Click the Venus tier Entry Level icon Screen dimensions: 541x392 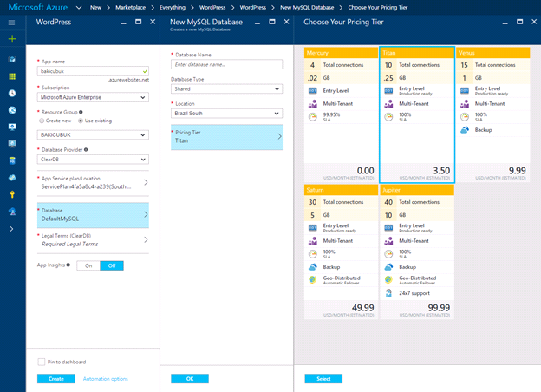[465, 91]
